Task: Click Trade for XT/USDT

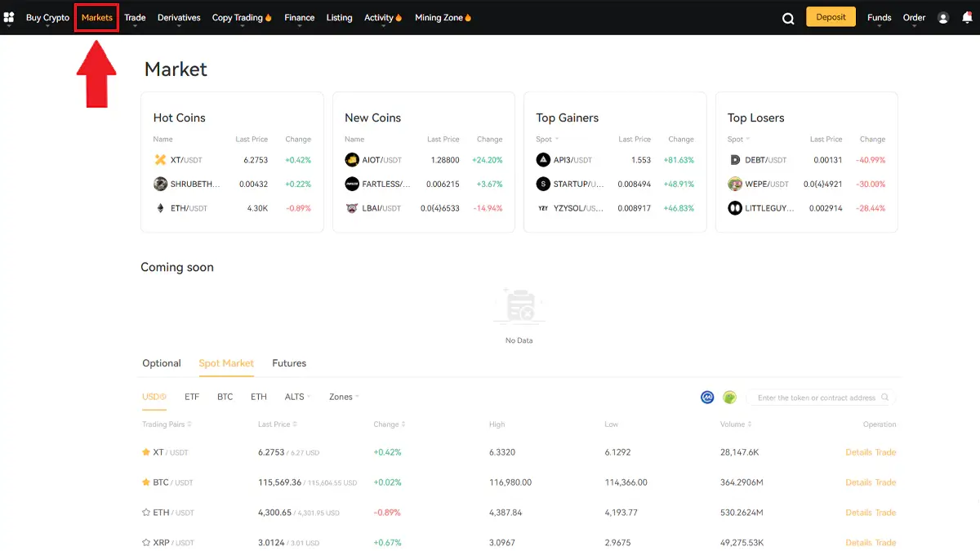Action: point(886,452)
